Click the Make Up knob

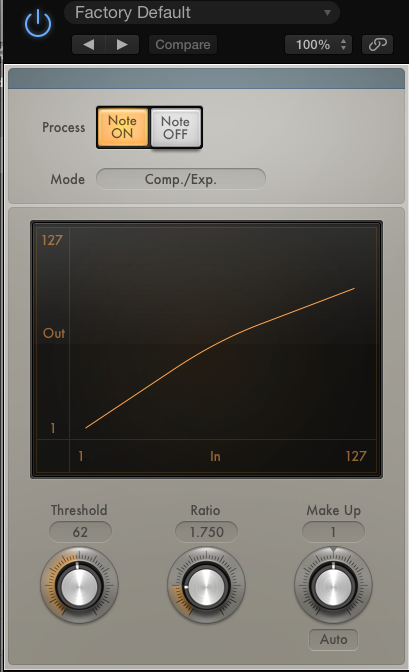click(333, 585)
